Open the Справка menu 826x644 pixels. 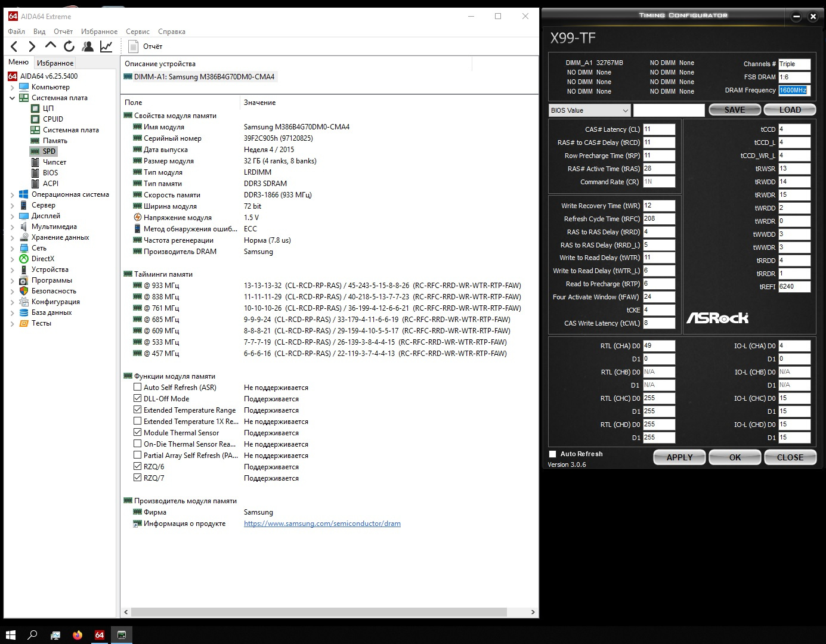pyautogui.click(x=172, y=32)
